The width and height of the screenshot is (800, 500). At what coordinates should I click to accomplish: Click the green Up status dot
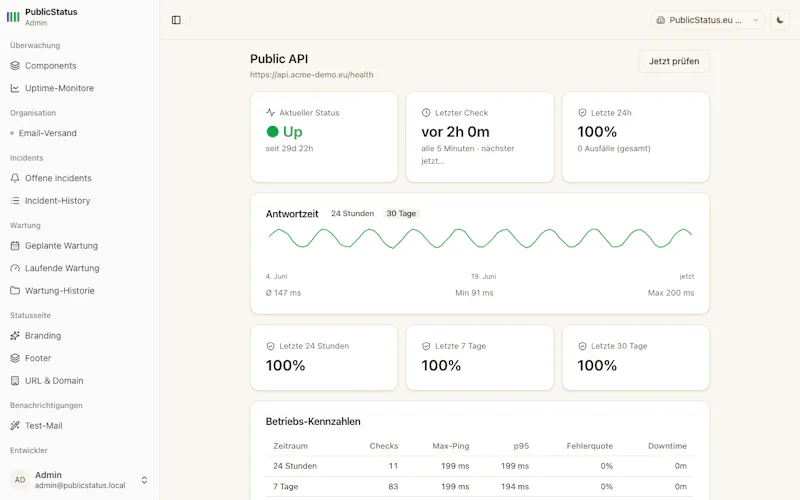[x=272, y=132]
